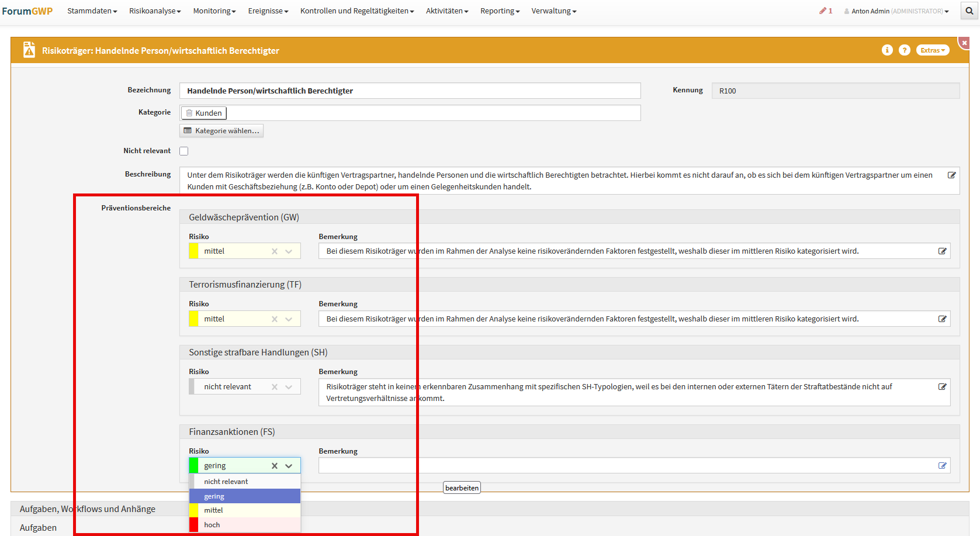Select 'hoch' in the risk dropdown list

click(x=244, y=525)
